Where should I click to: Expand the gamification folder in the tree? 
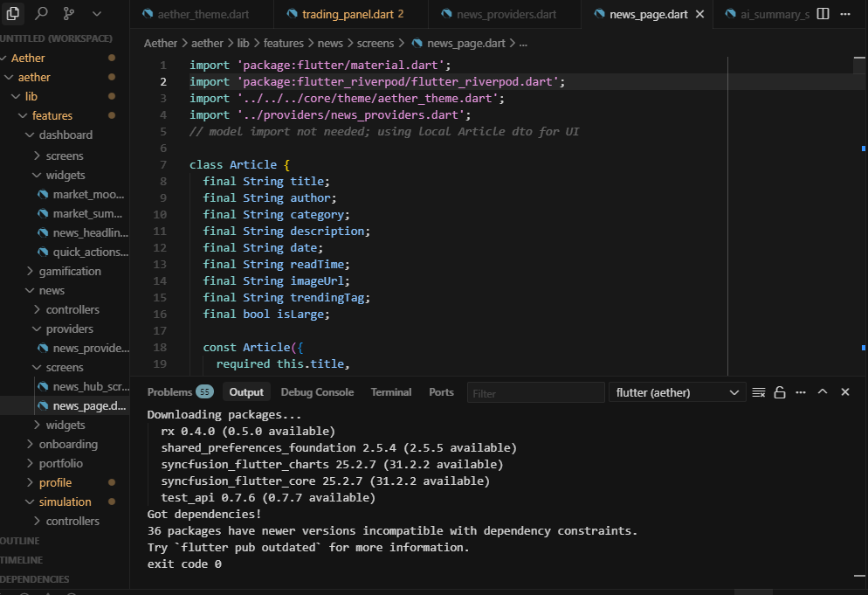click(70, 271)
